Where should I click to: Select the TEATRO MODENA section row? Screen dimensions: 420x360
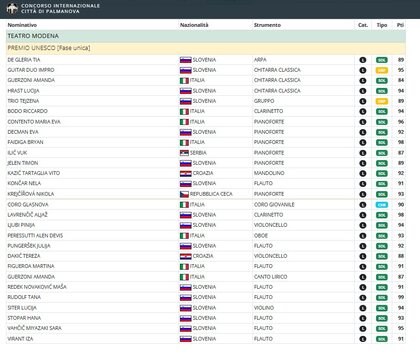click(206, 36)
